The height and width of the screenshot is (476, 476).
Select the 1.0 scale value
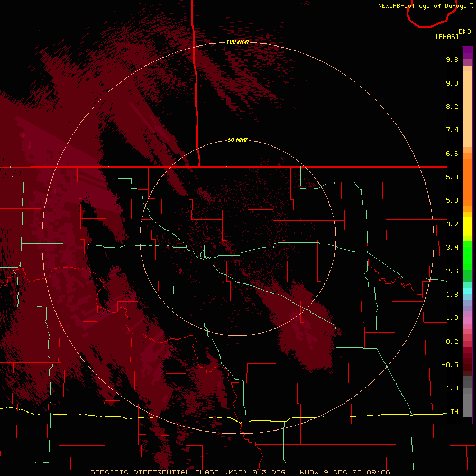[452, 318]
